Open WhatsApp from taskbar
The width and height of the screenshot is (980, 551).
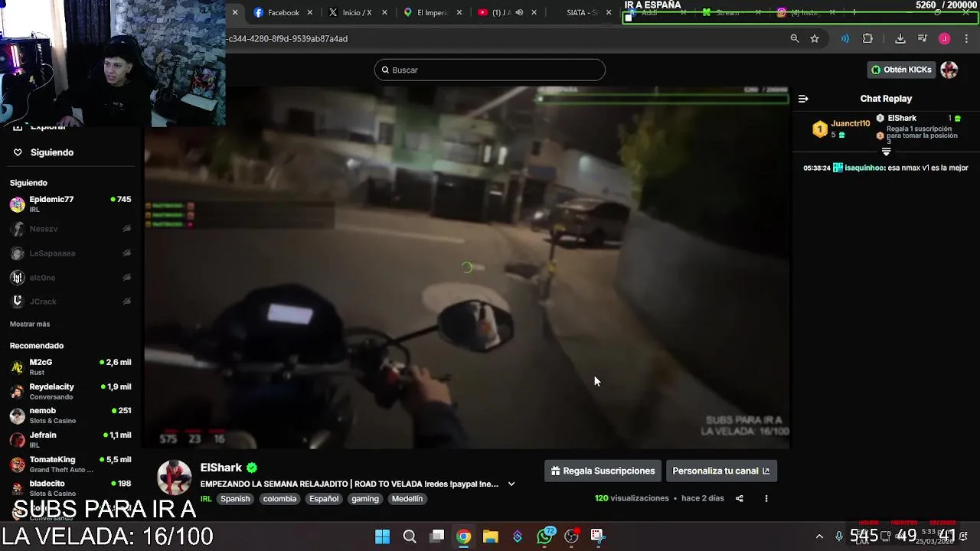point(545,536)
